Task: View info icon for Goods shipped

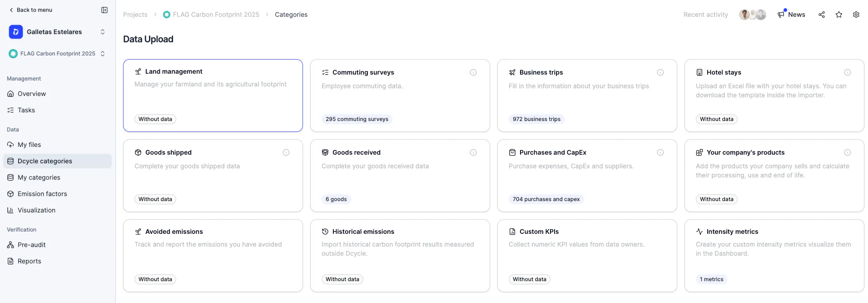Action: tap(286, 152)
